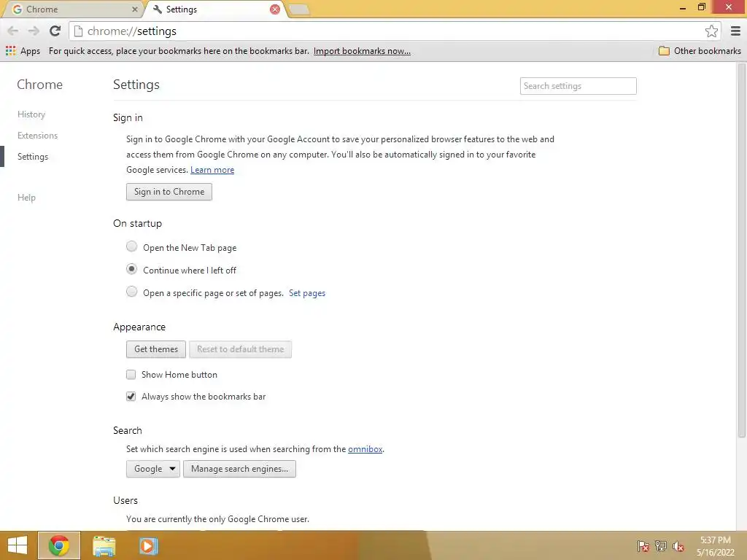Click the Action Center flag tray icon
The image size is (747, 560).
(x=643, y=546)
